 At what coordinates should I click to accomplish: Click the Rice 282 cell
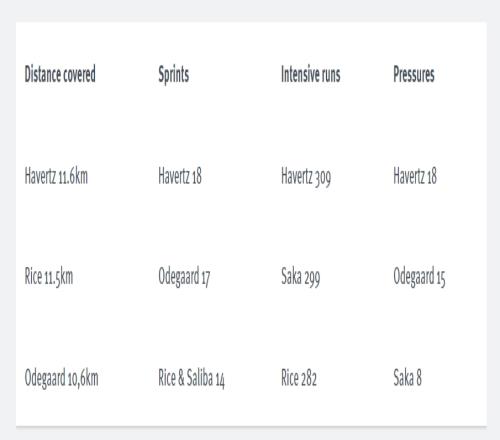click(299, 377)
